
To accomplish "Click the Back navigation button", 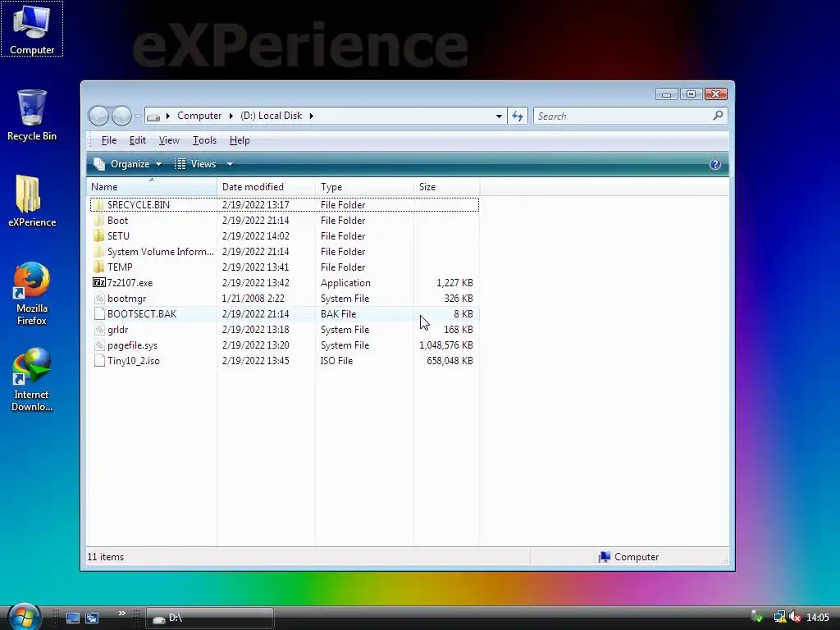I will tap(98, 116).
